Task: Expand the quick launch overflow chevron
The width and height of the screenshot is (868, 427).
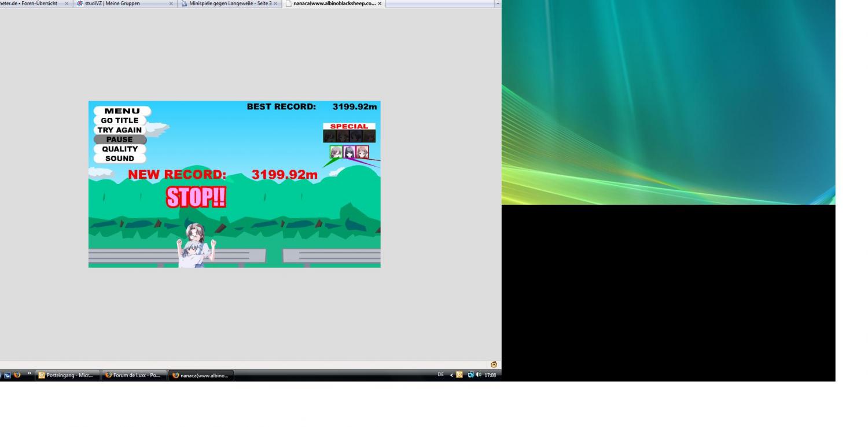Action: coord(29,374)
